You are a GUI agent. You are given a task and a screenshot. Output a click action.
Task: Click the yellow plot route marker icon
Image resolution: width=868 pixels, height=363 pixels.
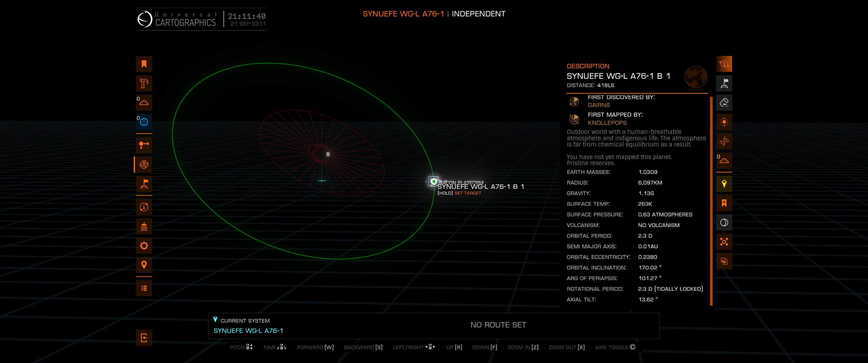pyautogui.click(x=724, y=184)
